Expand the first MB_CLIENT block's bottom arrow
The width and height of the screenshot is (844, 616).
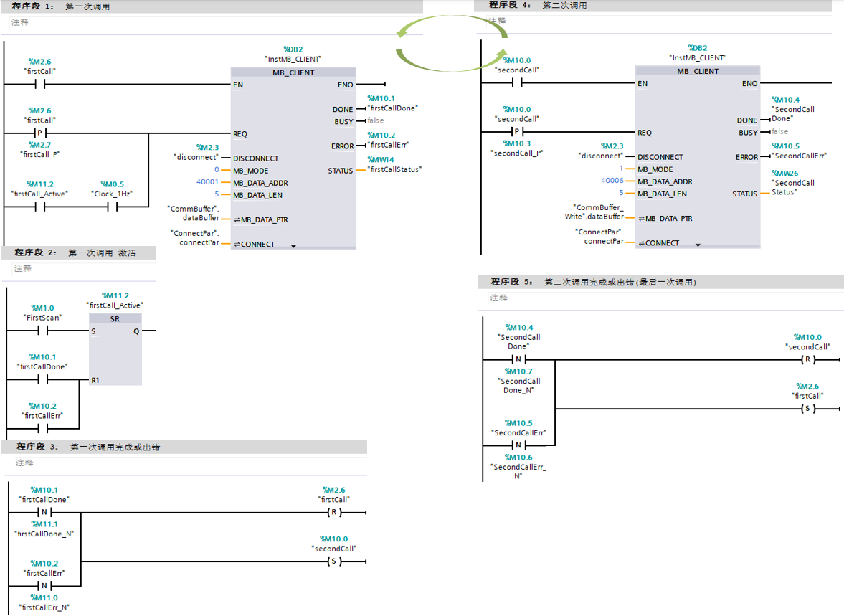click(x=293, y=245)
